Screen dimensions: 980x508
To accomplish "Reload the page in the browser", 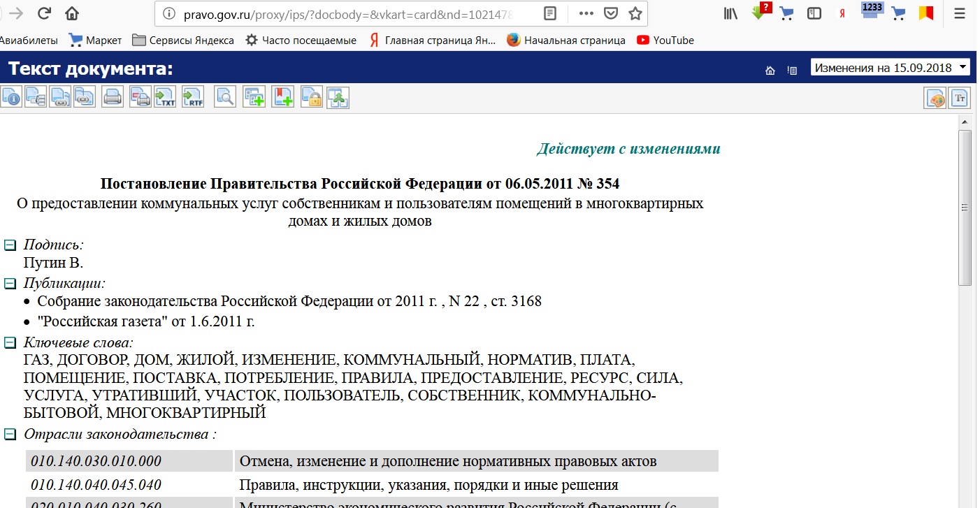I will pos(44,13).
